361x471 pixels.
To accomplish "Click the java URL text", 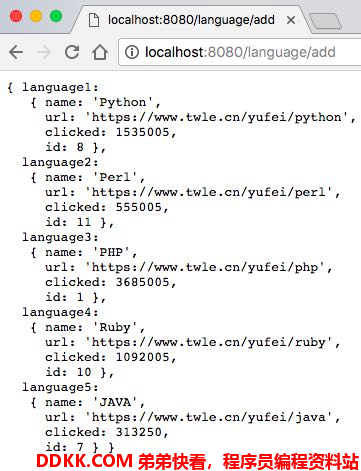I will (209, 417).
